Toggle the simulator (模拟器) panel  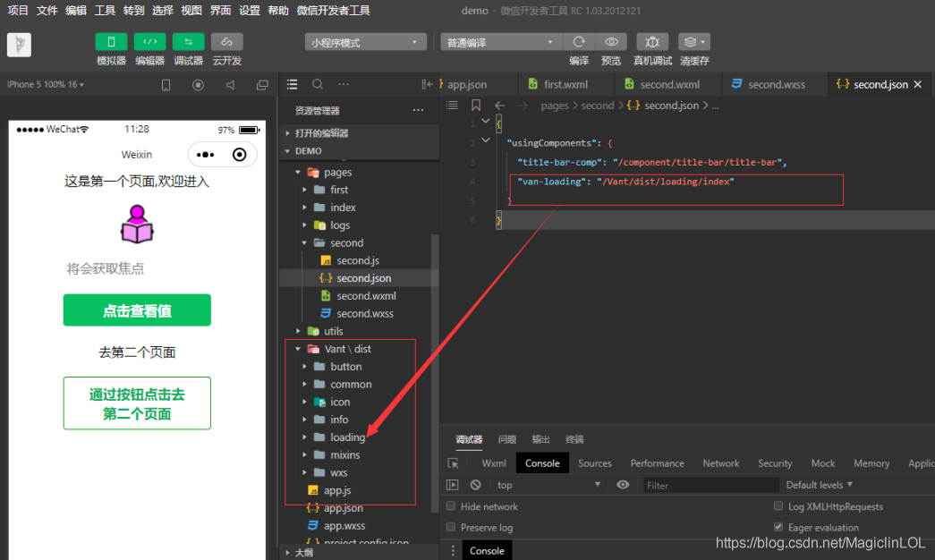(111, 42)
